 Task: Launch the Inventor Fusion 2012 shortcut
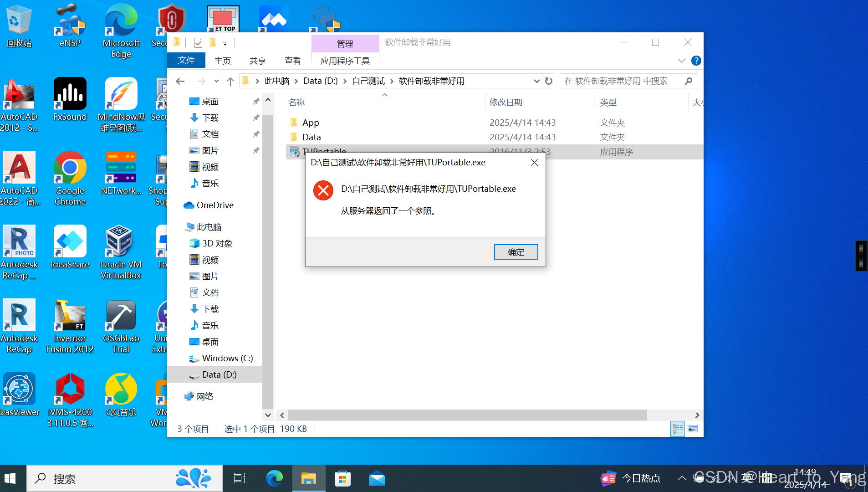pyautogui.click(x=70, y=326)
